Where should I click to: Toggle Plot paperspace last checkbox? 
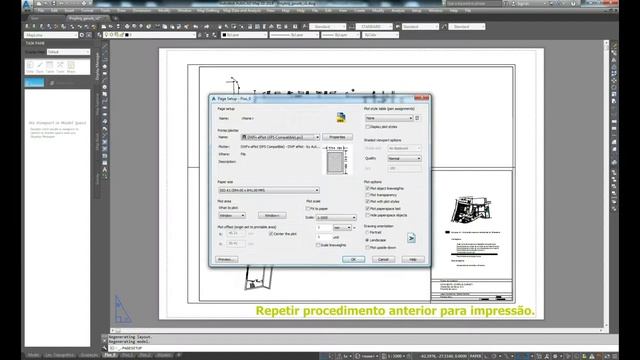367,209
